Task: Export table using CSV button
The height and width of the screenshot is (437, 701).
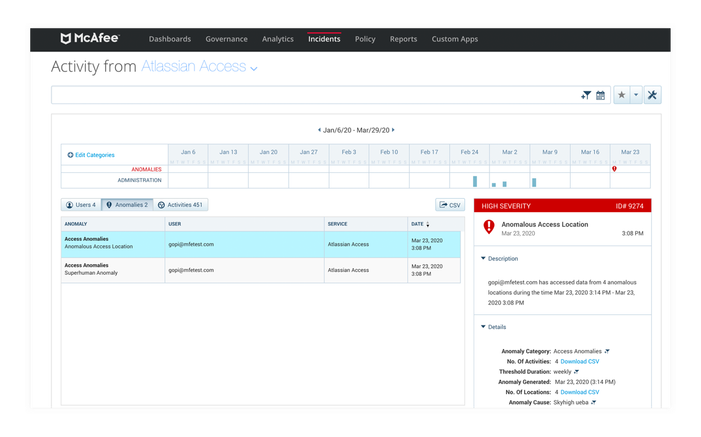Action: [x=450, y=205]
